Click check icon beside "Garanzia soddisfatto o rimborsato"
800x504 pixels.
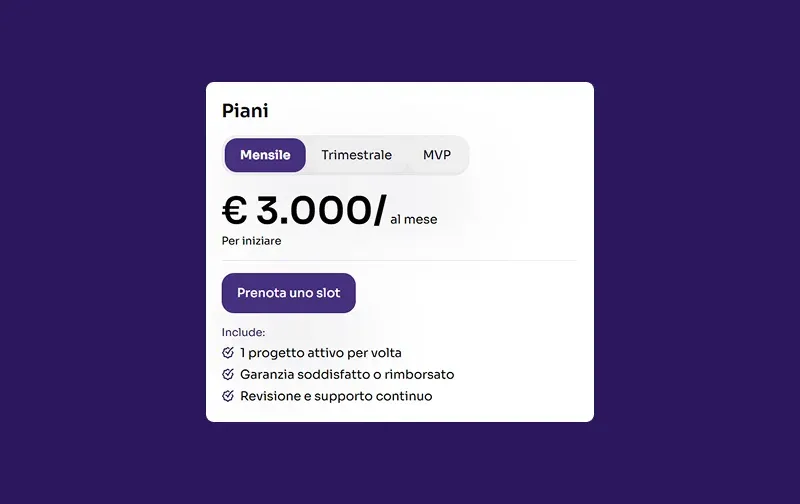(x=228, y=374)
